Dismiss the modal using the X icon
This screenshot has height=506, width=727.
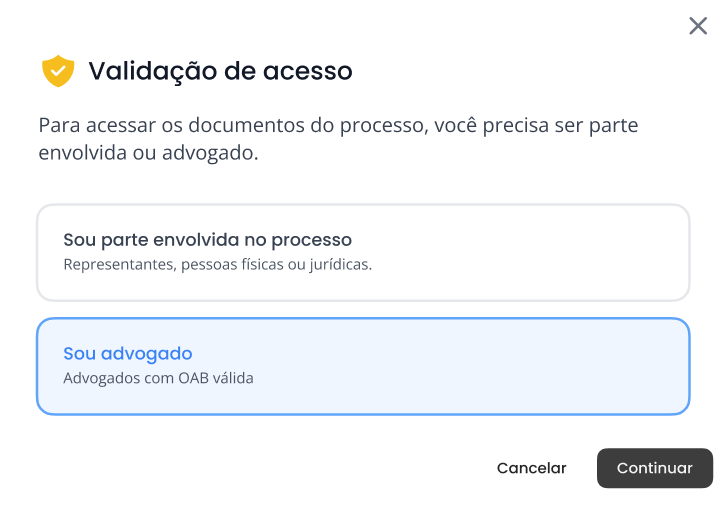pyautogui.click(x=698, y=26)
